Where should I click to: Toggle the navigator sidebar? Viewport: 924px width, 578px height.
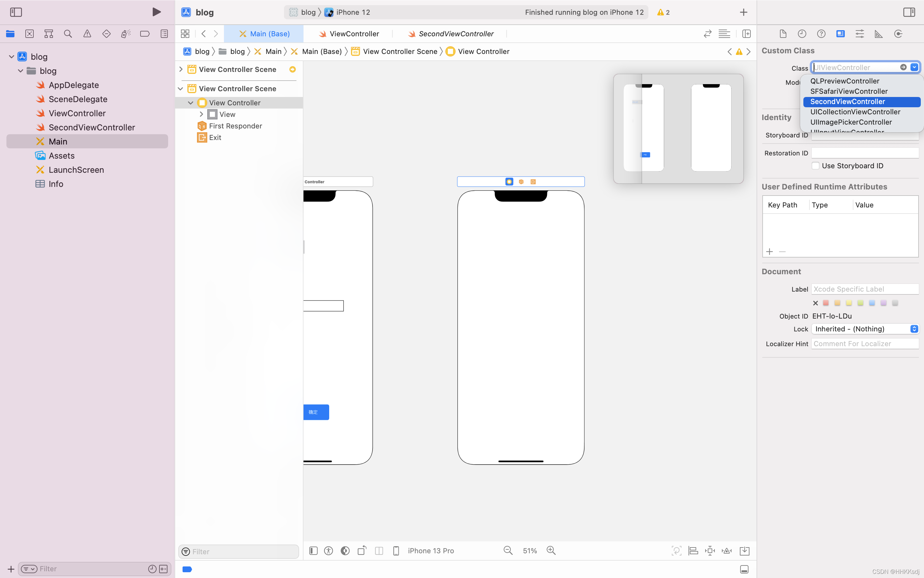[x=16, y=12]
